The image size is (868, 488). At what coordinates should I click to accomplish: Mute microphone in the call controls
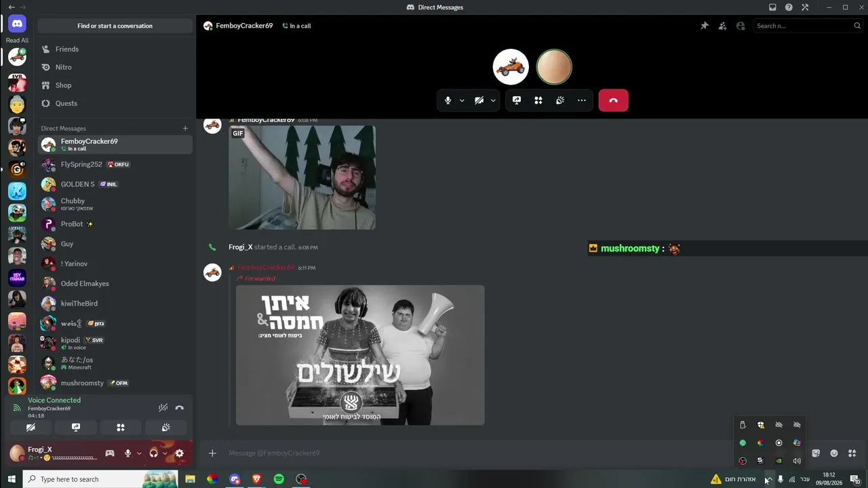coord(448,100)
